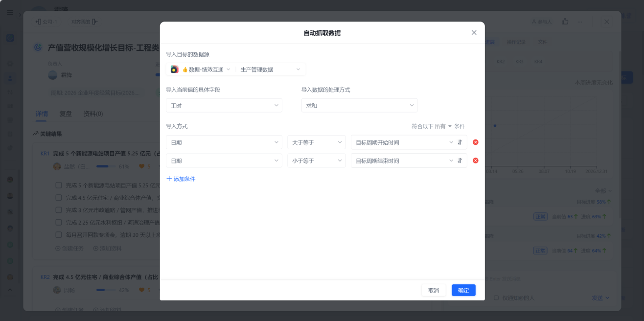Click the heart icon on KR2
The width and height of the screenshot is (644, 321).
(x=142, y=290)
